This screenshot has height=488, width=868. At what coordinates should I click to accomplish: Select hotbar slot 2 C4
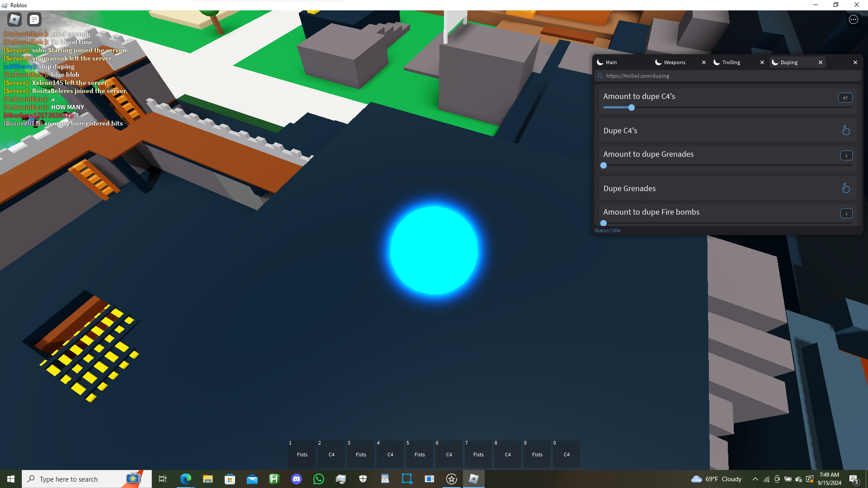pos(331,454)
